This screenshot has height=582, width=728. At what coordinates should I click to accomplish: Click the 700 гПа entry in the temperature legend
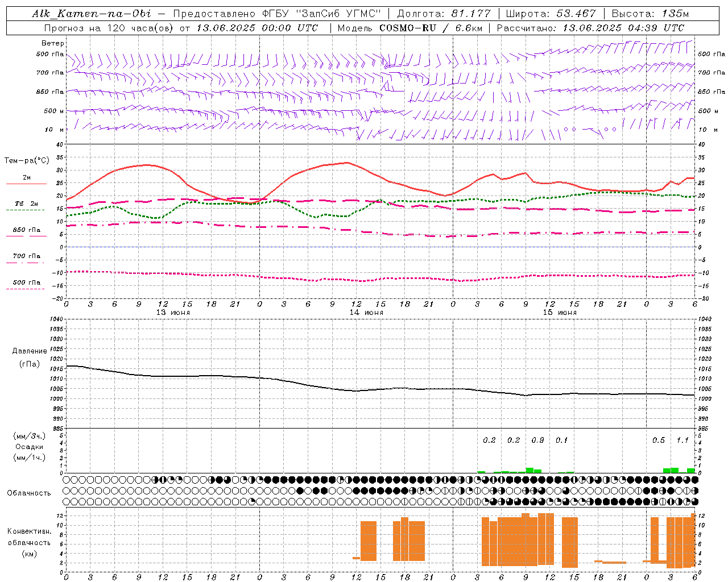coord(27,256)
